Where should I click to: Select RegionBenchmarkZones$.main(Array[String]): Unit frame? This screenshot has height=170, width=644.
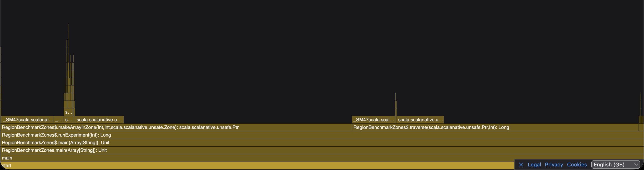322,143
